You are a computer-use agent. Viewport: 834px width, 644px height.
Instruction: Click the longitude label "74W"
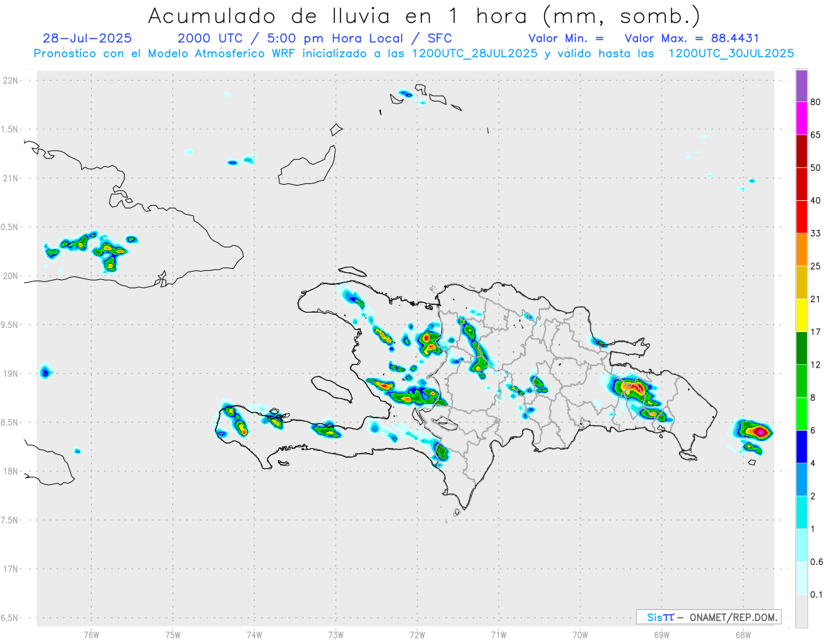254,635
